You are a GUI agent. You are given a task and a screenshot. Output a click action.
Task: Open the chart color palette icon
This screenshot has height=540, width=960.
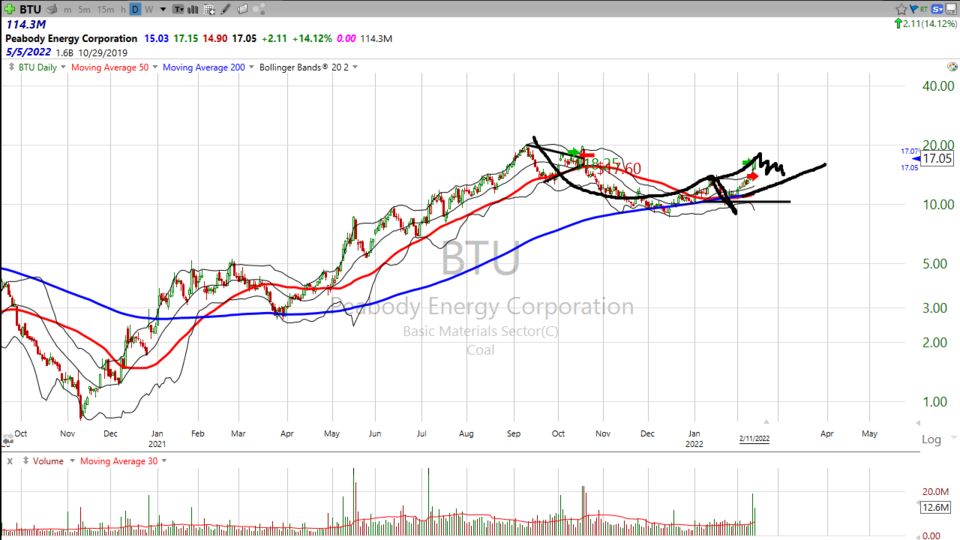tap(952, 67)
